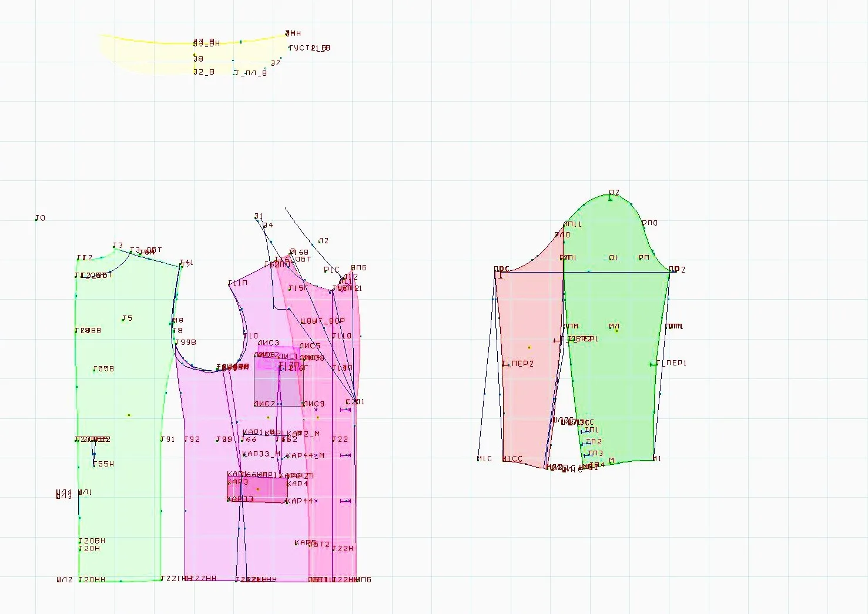868x614 pixels.
Task: Select point M1 at sleeve hem
Action: (654, 459)
